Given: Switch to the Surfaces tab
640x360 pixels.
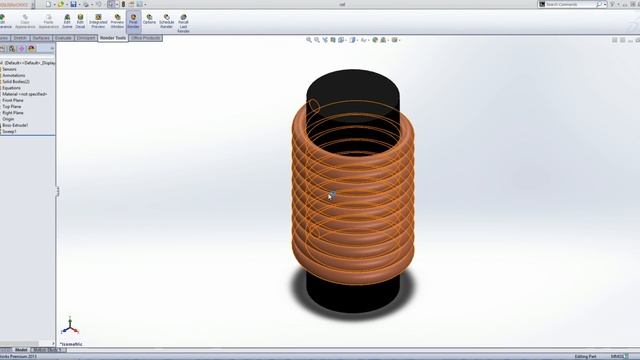Looking at the screenshot, I should (41, 38).
